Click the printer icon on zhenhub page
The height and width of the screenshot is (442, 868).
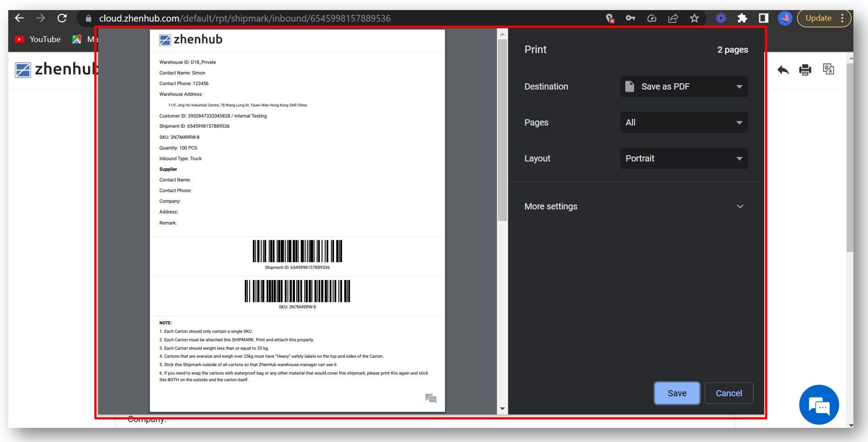coord(805,70)
